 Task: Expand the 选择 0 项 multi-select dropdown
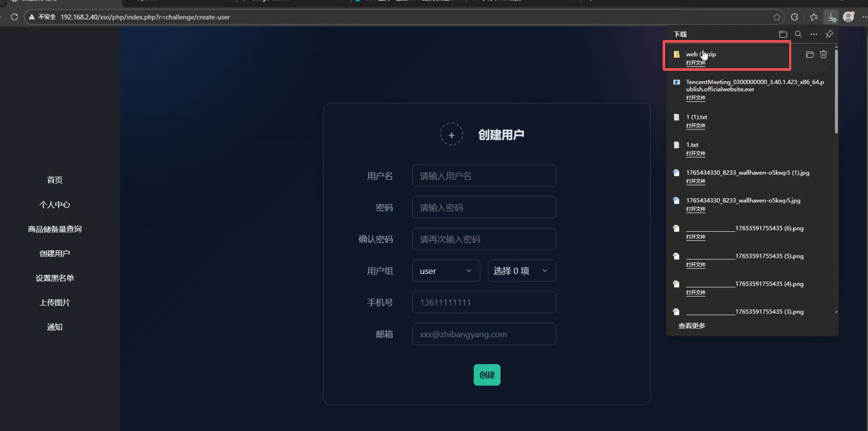pyautogui.click(x=522, y=271)
